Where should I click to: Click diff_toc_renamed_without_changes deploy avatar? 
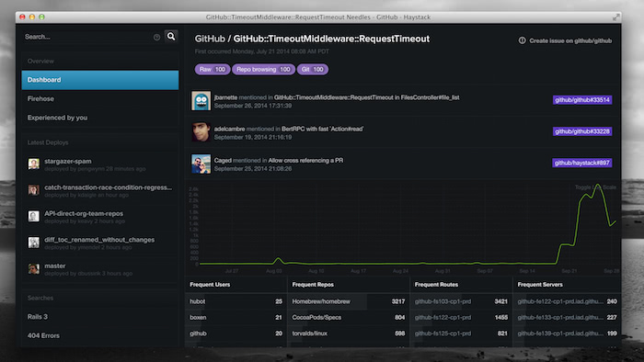[x=34, y=243]
